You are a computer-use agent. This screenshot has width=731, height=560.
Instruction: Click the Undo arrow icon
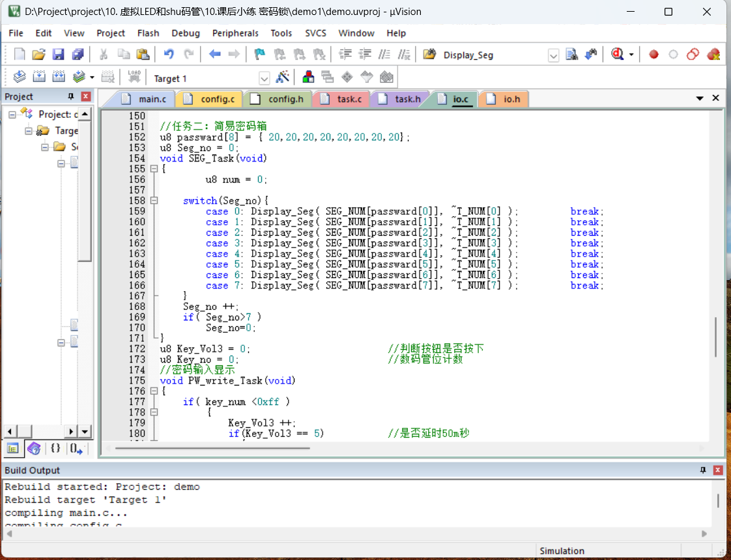(x=169, y=55)
